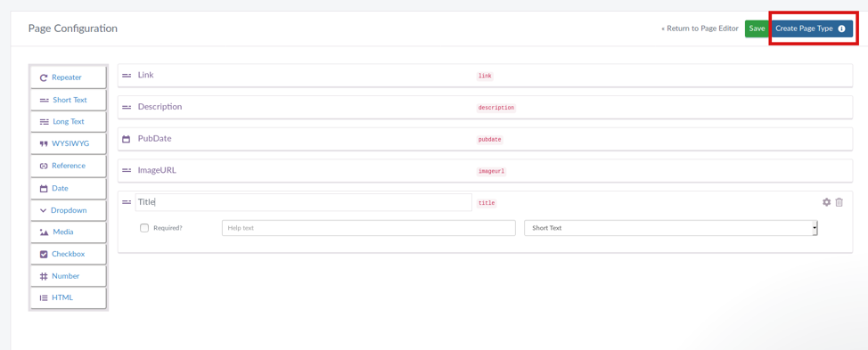Tick the Required? checkbox
Viewport: 868px width, 350px height.
144,228
